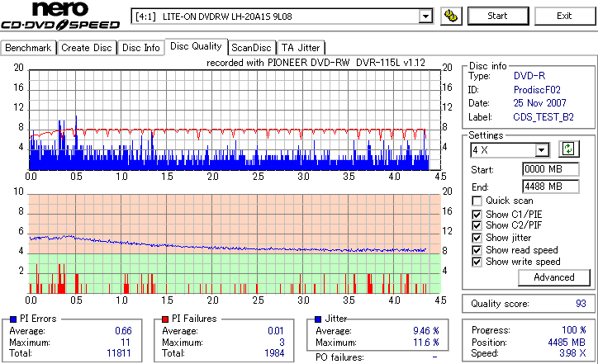Uncheck Show C1/PIE
Image resolution: width=598 pixels, height=364 pixels.
[477, 215]
